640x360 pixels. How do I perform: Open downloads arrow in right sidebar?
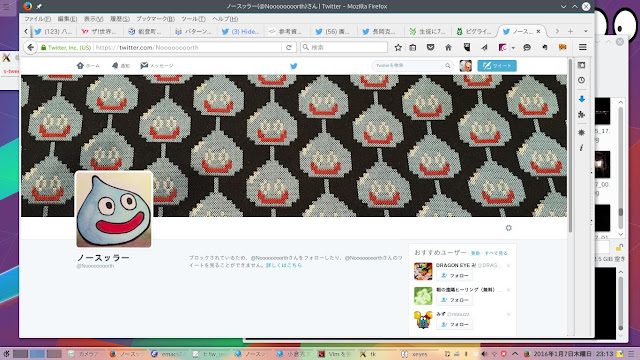582,99
